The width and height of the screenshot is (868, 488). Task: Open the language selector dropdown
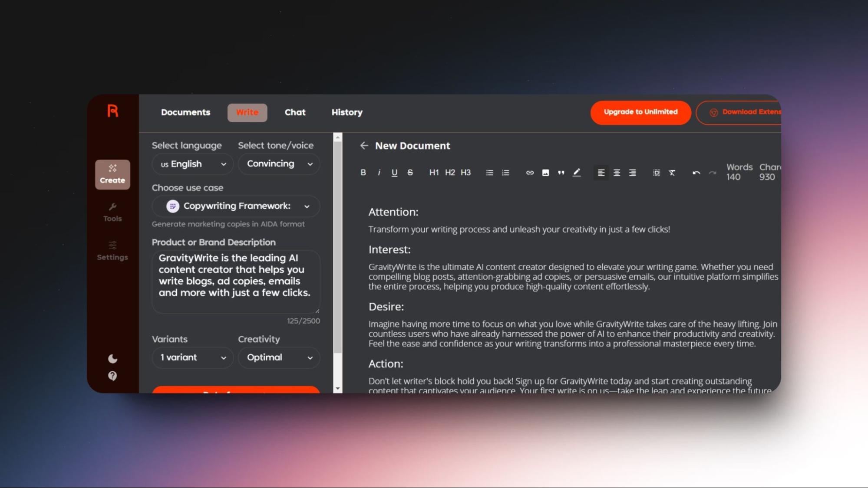point(192,164)
